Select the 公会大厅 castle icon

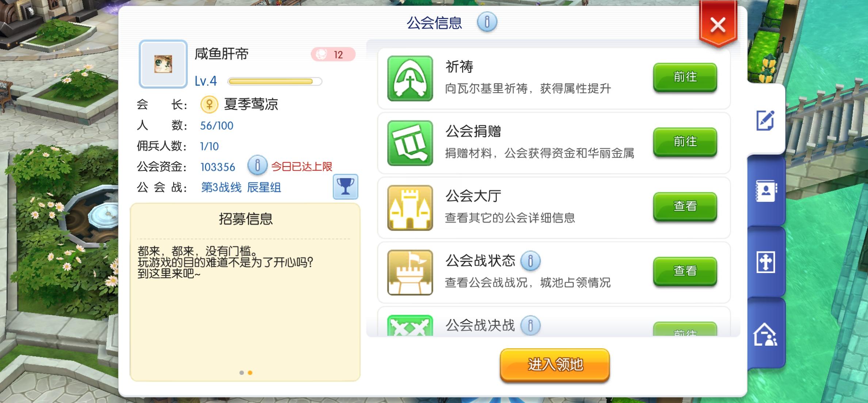click(x=410, y=208)
